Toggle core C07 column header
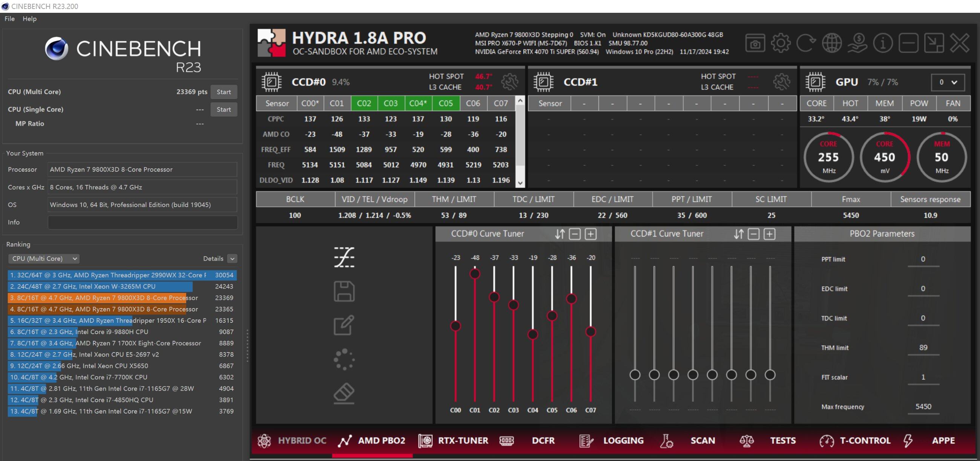980x461 pixels. [x=501, y=103]
